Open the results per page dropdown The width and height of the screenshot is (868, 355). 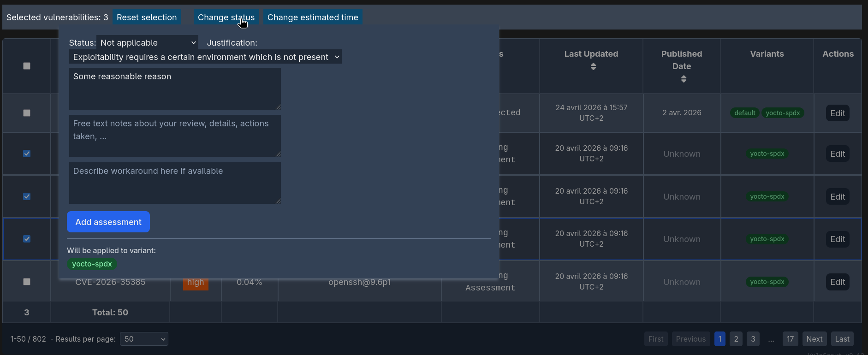(x=144, y=339)
